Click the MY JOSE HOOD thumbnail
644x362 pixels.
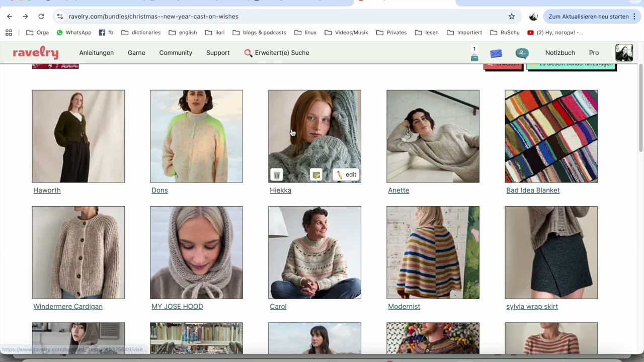196,252
